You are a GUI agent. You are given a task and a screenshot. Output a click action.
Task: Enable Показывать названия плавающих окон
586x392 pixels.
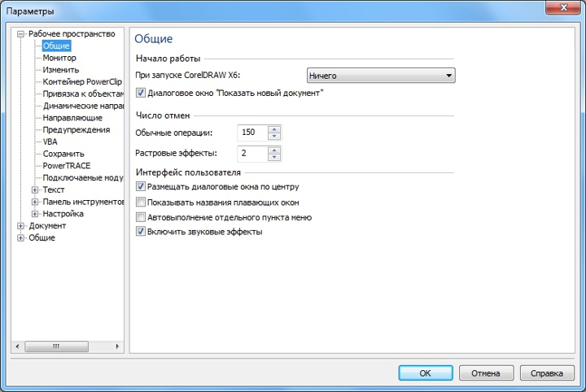pyautogui.click(x=141, y=202)
